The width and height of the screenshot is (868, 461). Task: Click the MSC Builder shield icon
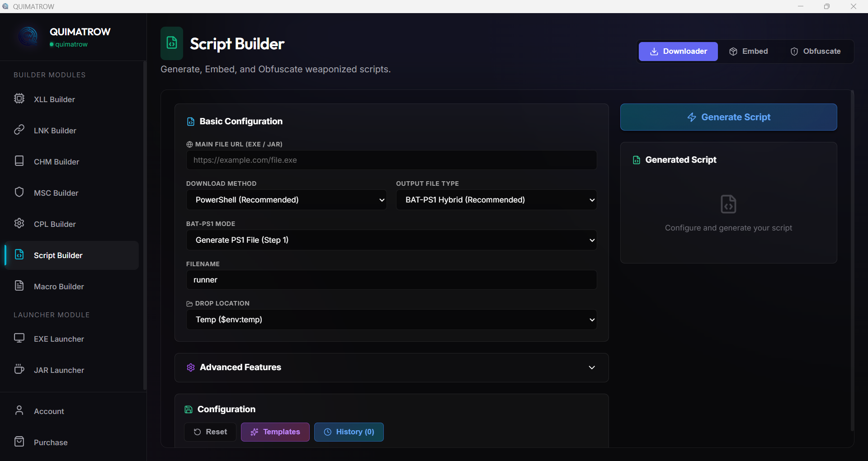click(x=19, y=193)
